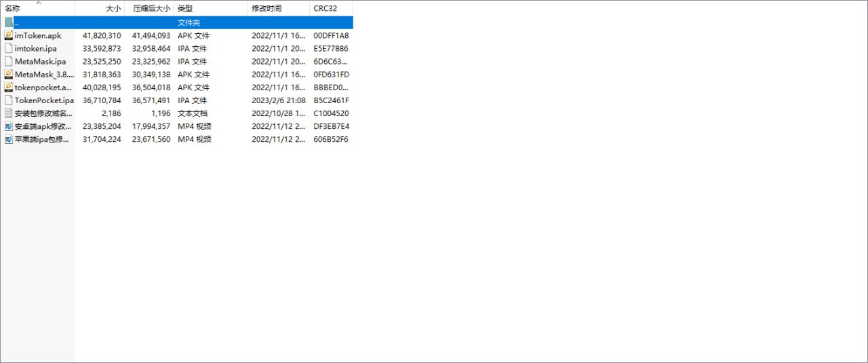Click the 文本文档 type cell
Viewport: 868px width, 363px height.
193,113
